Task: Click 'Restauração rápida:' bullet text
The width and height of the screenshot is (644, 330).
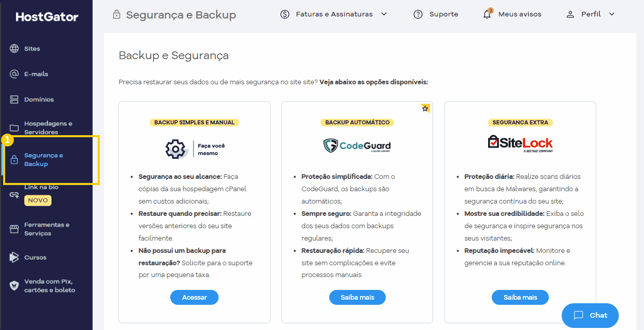Action: [333, 251]
